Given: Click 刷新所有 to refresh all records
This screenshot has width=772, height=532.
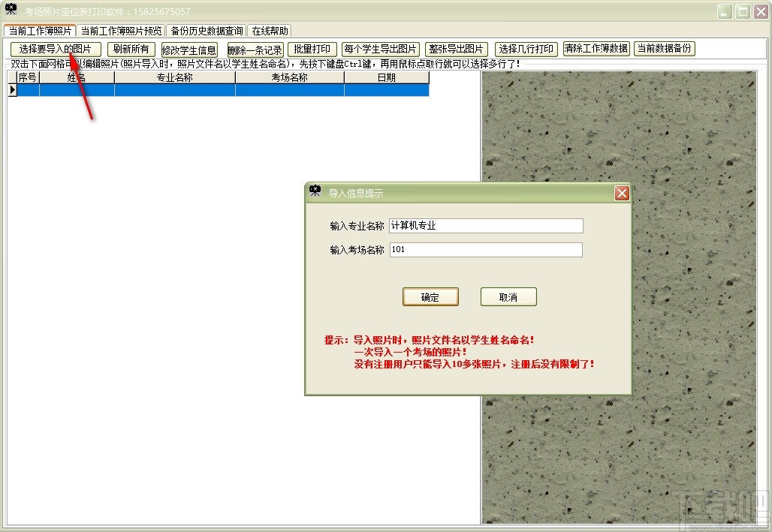Looking at the screenshot, I should click(x=131, y=48).
